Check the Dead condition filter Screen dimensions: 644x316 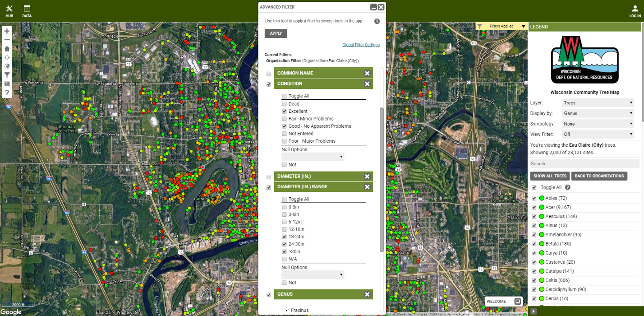pyautogui.click(x=284, y=104)
